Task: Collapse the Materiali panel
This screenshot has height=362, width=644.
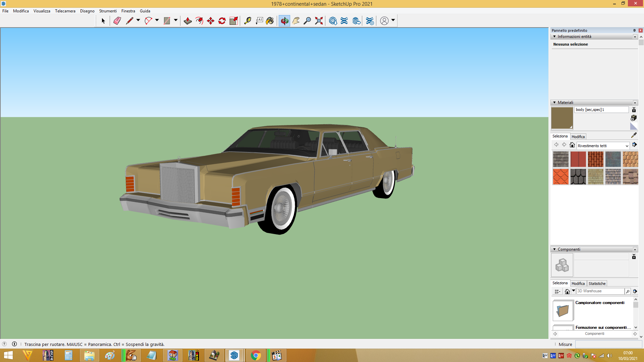Action: [554, 103]
